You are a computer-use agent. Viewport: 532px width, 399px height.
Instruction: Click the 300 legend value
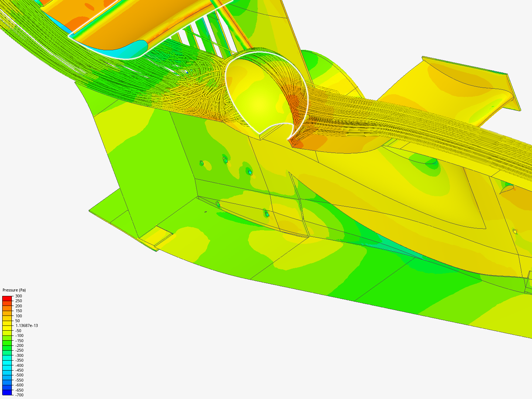pyautogui.click(x=18, y=296)
